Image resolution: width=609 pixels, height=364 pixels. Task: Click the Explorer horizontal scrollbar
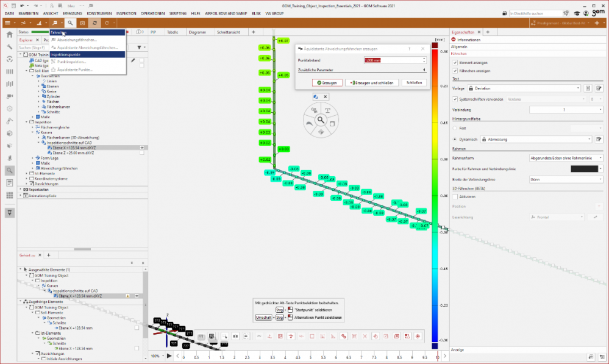(x=82, y=249)
